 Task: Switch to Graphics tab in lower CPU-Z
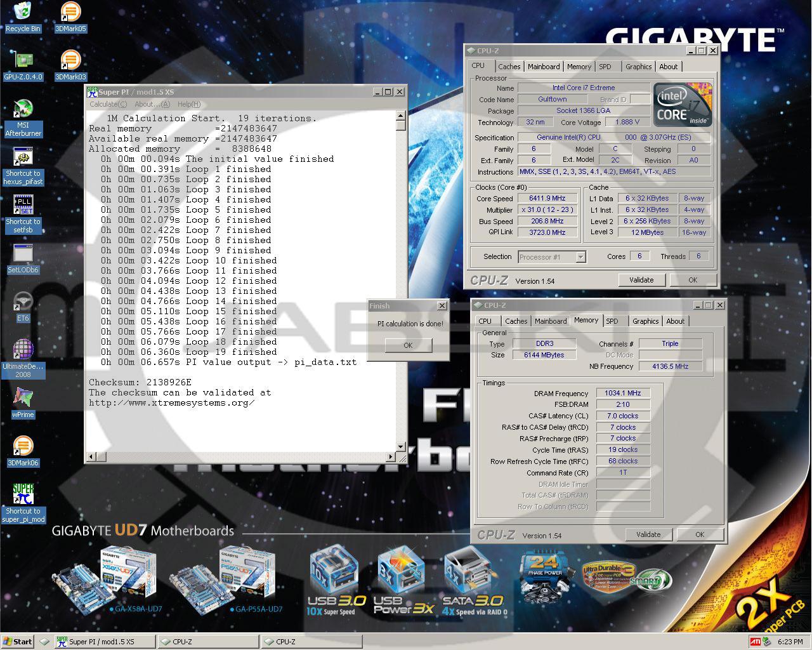pos(645,321)
